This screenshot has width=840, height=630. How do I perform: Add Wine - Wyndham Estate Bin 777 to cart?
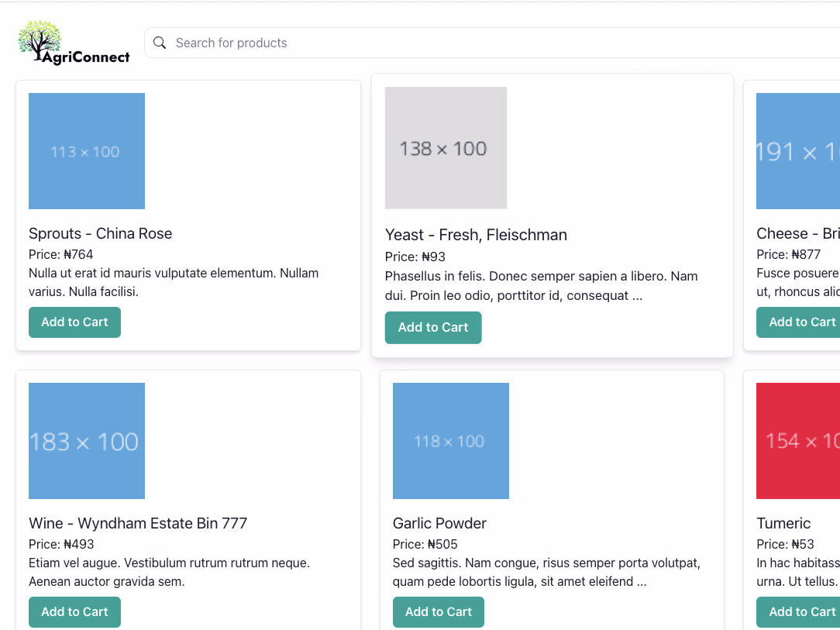[x=74, y=611]
